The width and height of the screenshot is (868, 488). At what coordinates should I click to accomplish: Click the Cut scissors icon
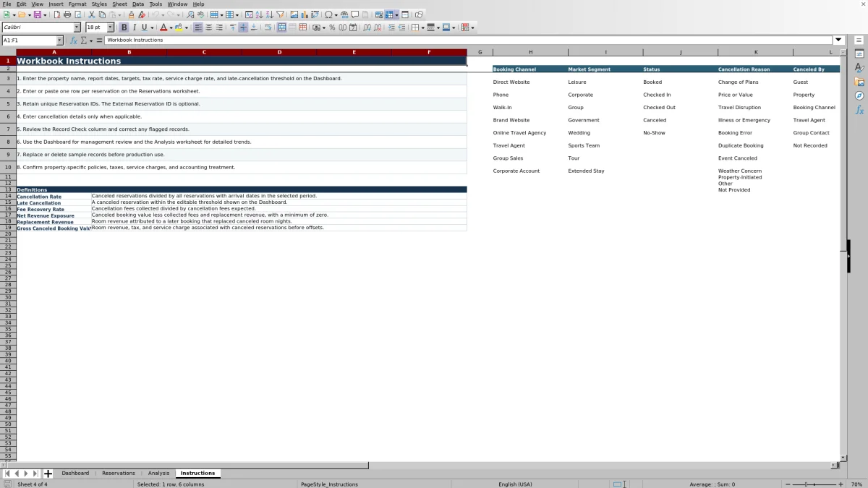(x=91, y=14)
